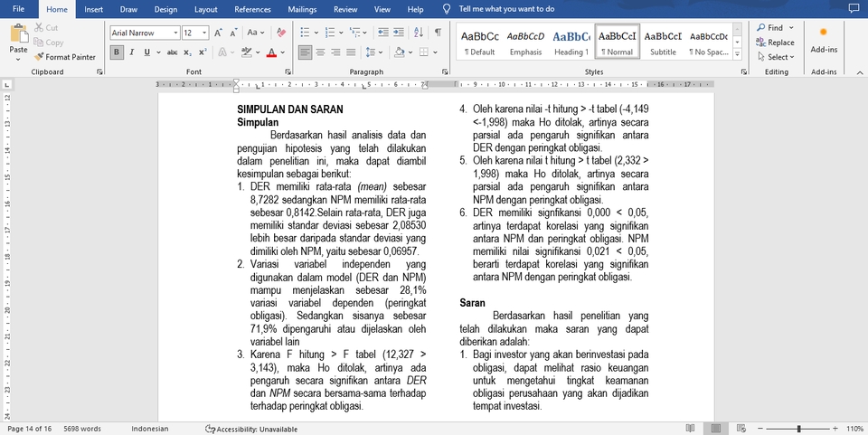Open the Change Case dropdown

[x=256, y=33]
